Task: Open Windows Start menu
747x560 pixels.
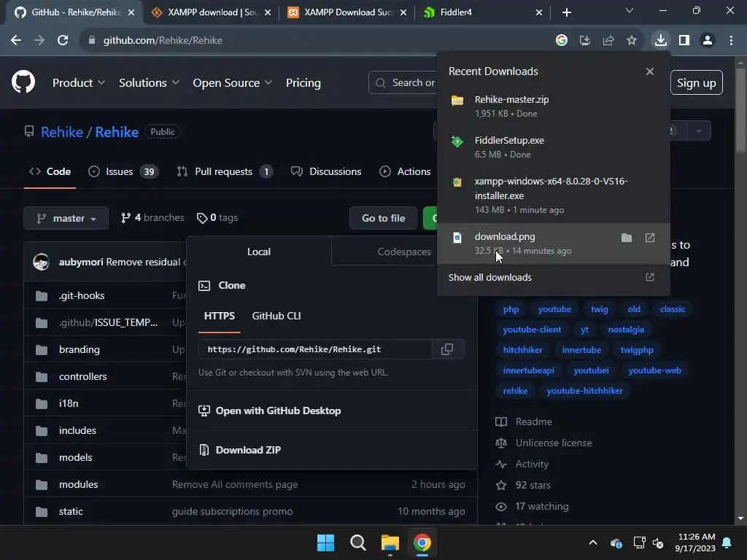Action: point(326,542)
